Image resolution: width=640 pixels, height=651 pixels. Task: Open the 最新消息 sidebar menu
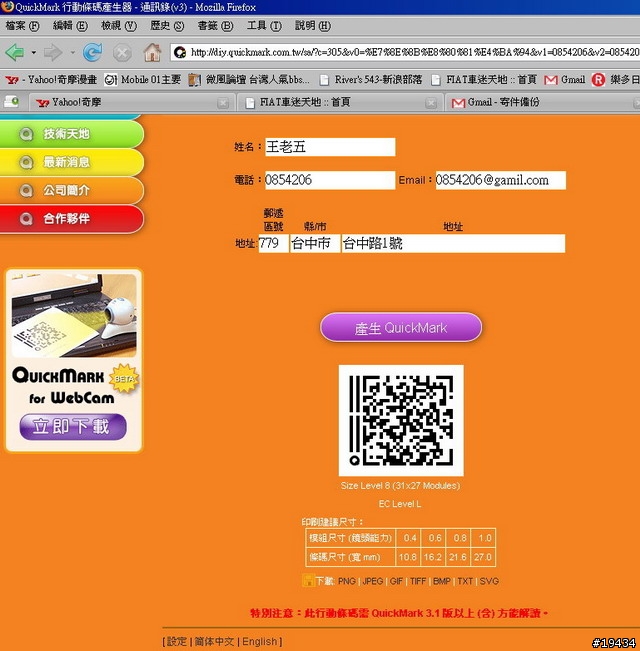click(x=71, y=162)
